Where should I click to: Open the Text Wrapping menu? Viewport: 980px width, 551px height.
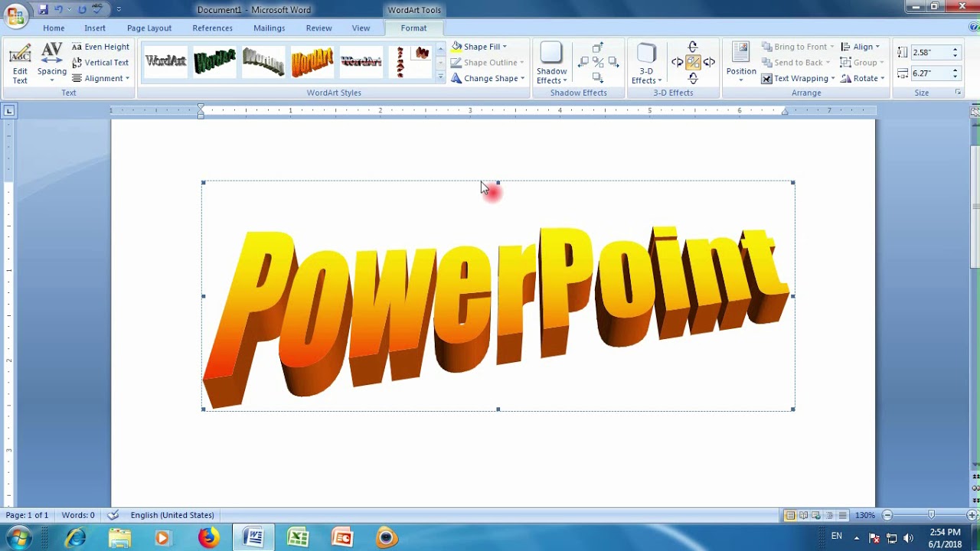coord(797,79)
